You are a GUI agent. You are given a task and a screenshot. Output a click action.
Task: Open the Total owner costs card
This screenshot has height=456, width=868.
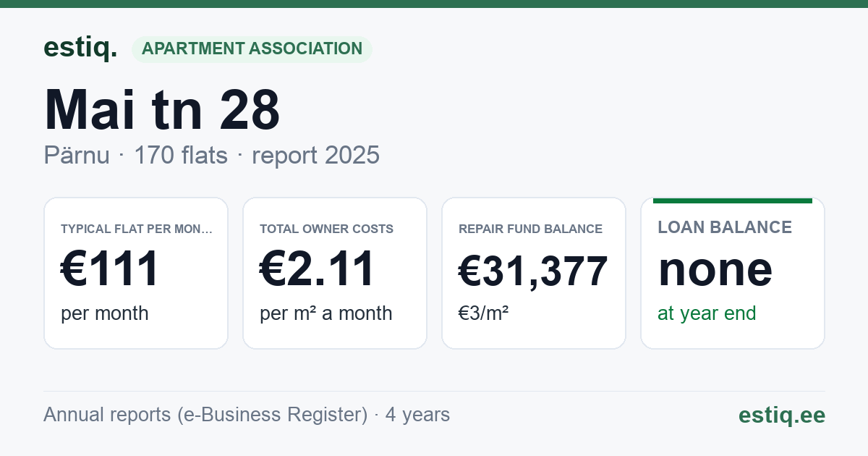pyautogui.click(x=335, y=273)
